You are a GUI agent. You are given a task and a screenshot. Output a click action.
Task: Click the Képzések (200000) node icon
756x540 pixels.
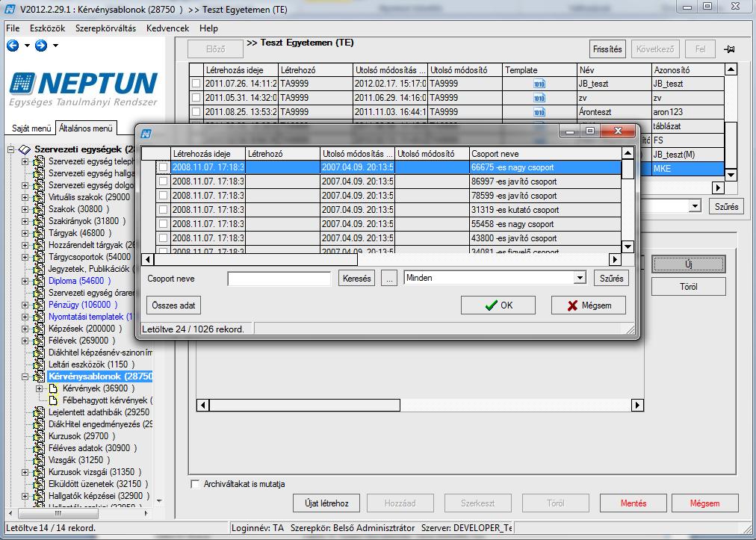39,329
